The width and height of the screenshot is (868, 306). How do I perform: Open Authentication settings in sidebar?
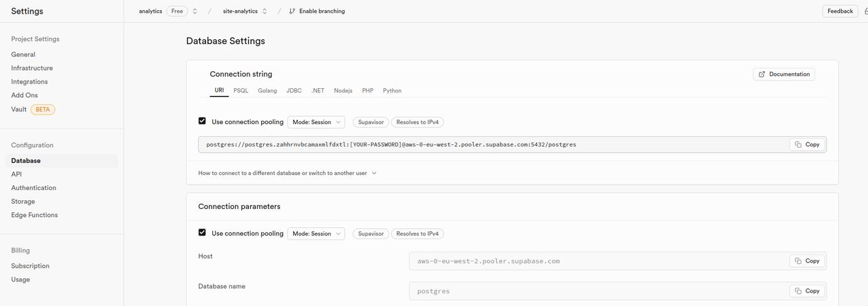34,188
